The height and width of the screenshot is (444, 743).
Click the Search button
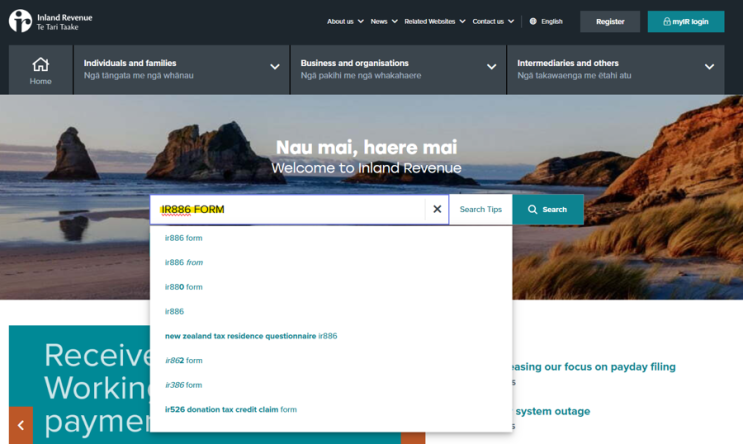[x=548, y=209]
